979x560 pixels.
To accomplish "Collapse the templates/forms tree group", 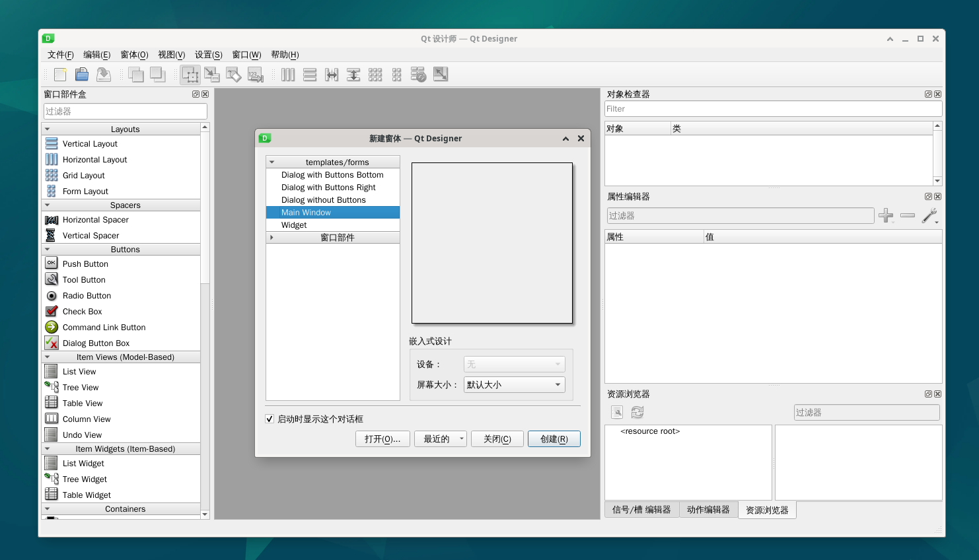I will [x=272, y=162].
